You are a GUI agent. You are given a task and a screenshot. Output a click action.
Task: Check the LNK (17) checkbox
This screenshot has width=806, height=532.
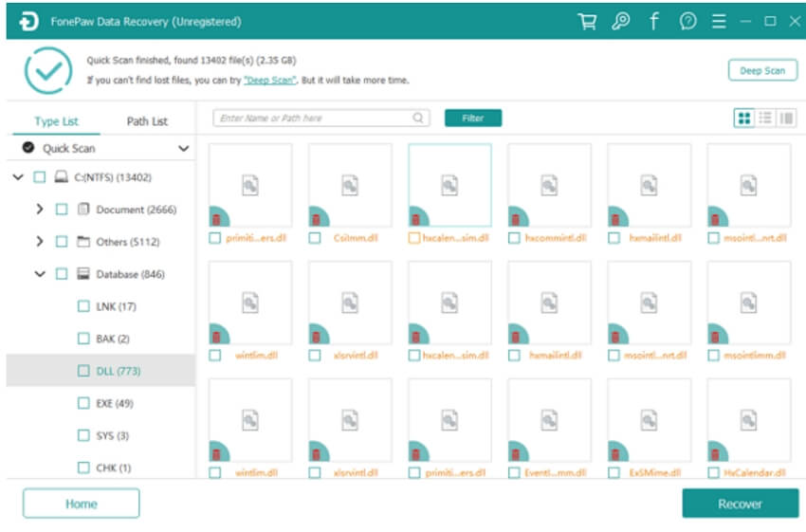pos(83,306)
